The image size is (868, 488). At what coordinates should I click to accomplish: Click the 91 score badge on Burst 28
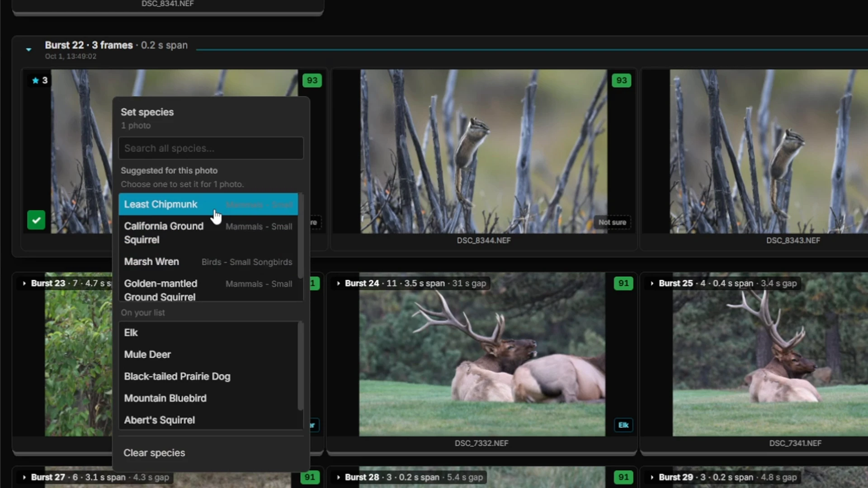coord(623,477)
